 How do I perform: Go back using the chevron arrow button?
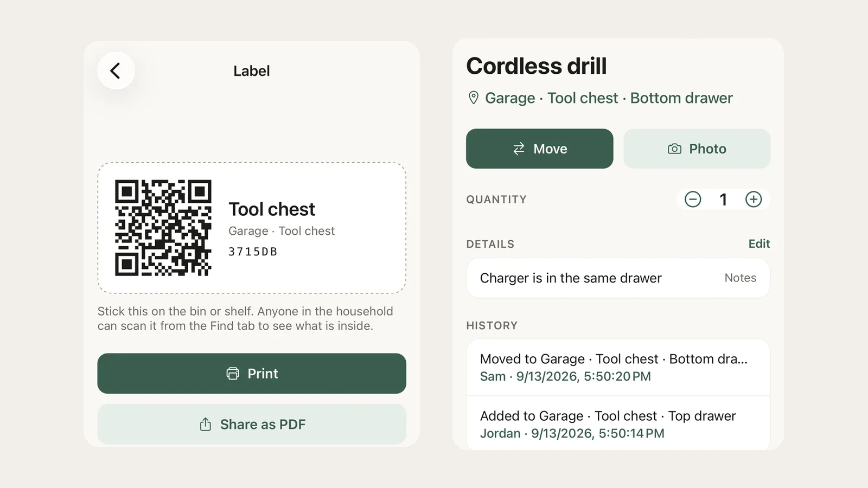click(x=116, y=70)
